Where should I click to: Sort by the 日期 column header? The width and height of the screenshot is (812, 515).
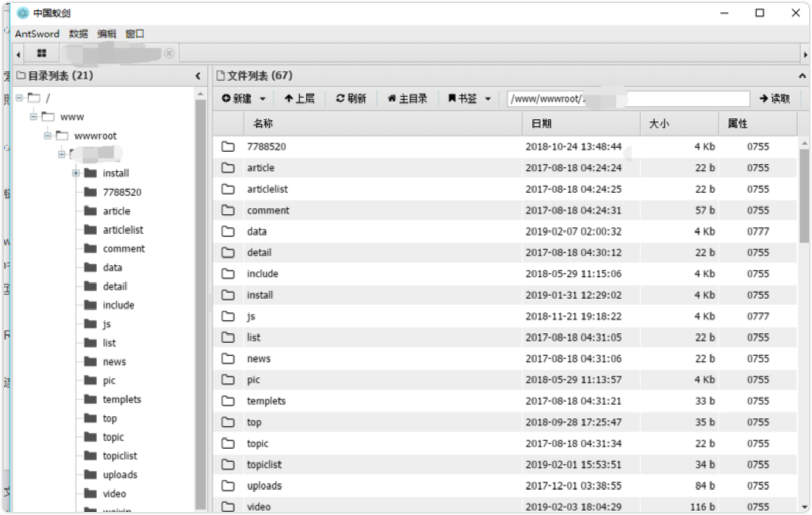(x=581, y=124)
